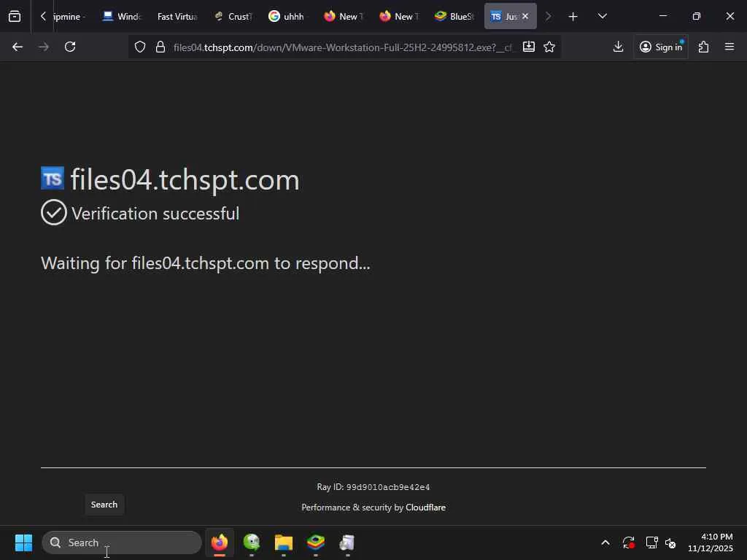Open the Firefox View list icon

[x=15, y=16]
